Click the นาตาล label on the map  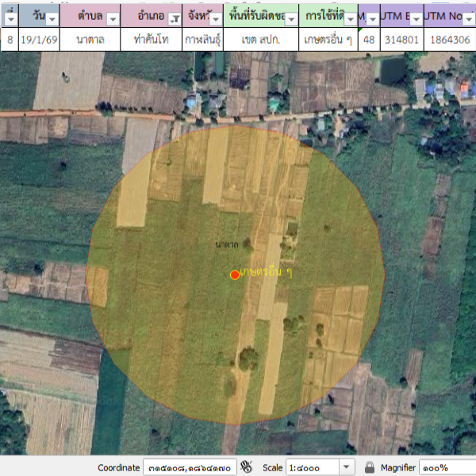(227, 245)
